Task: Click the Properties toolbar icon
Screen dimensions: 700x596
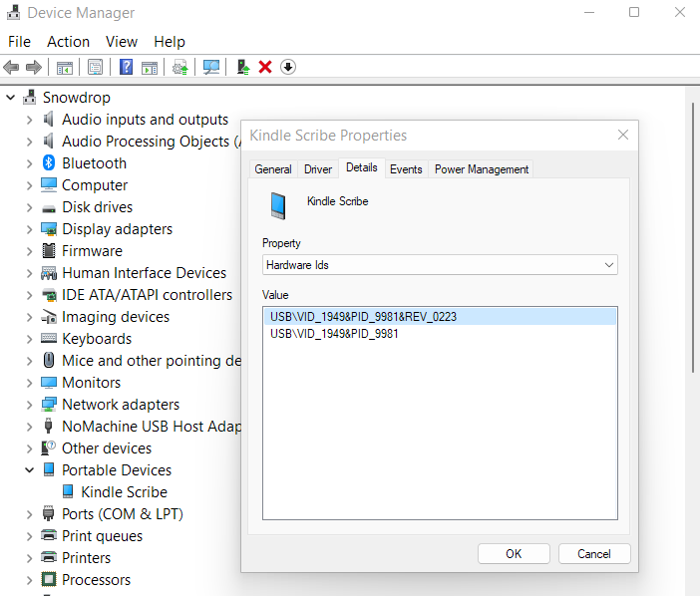Action: [95, 67]
